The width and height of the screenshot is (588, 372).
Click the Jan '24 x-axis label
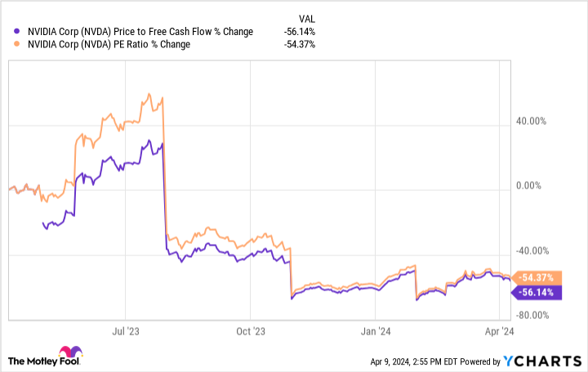point(374,331)
